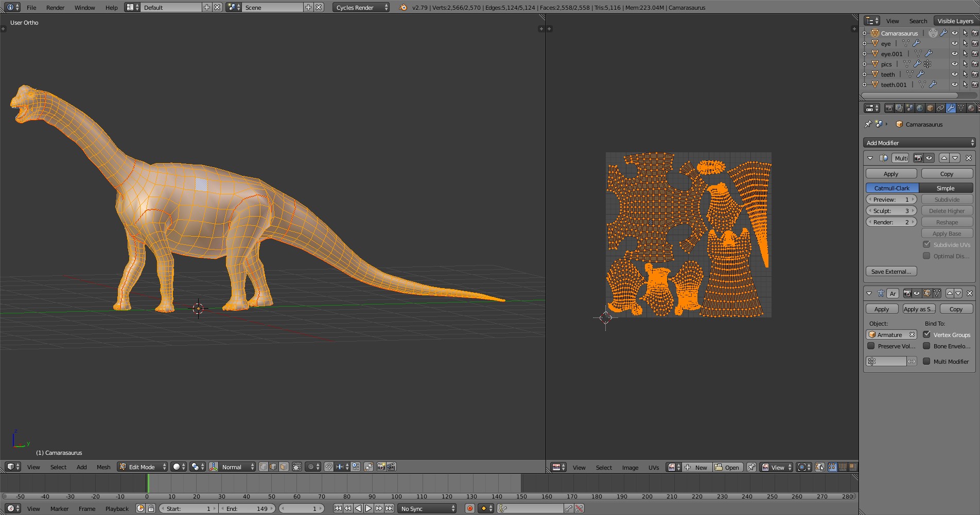This screenshot has height=515, width=980.
Task: Click the Save External button
Action: (891, 272)
